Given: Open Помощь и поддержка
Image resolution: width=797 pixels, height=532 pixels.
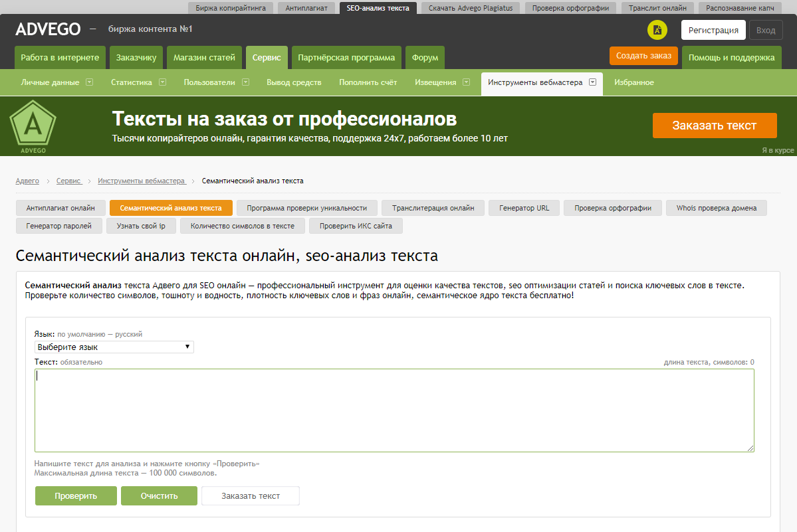Looking at the screenshot, I should tap(732, 57).
